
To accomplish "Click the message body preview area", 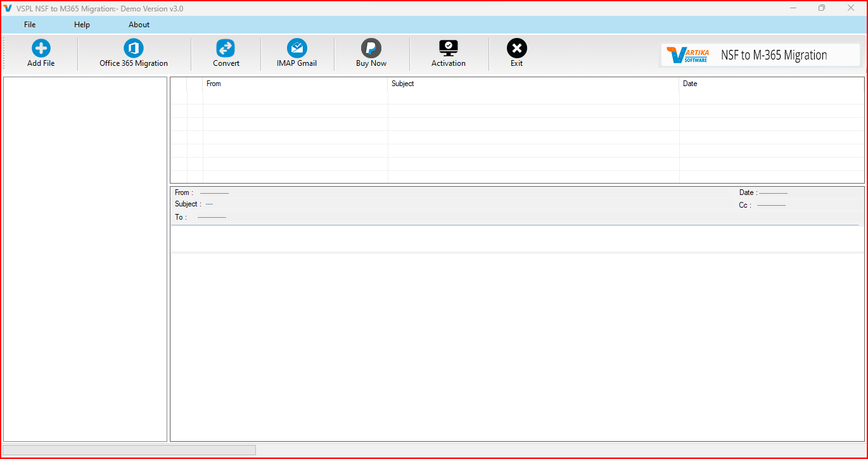I will click(x=517, y=347).
